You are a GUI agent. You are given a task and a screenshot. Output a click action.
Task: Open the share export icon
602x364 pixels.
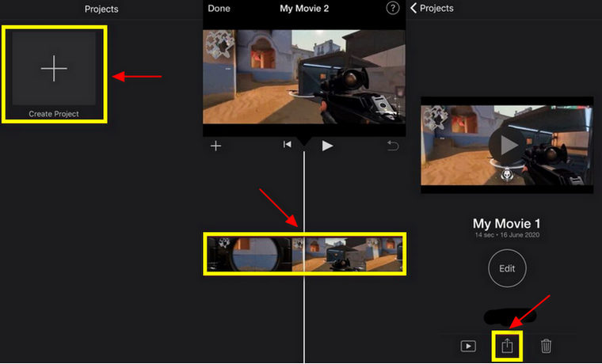tap(507, 346)
